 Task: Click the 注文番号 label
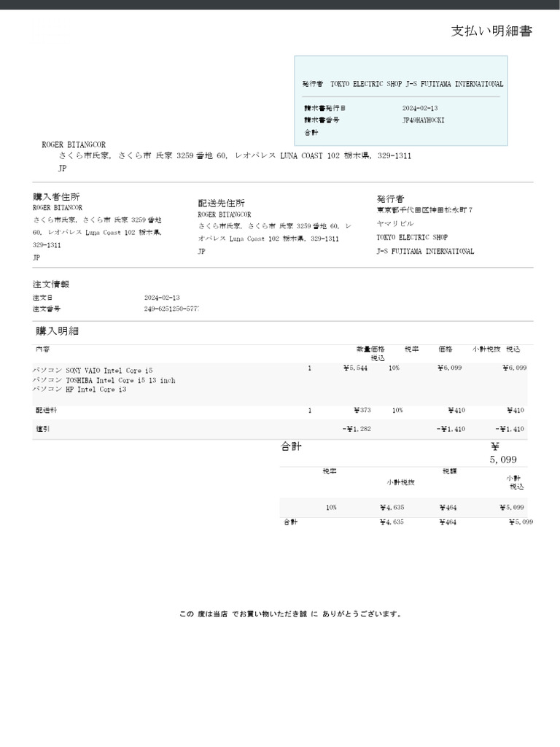[x=47, y=309]
